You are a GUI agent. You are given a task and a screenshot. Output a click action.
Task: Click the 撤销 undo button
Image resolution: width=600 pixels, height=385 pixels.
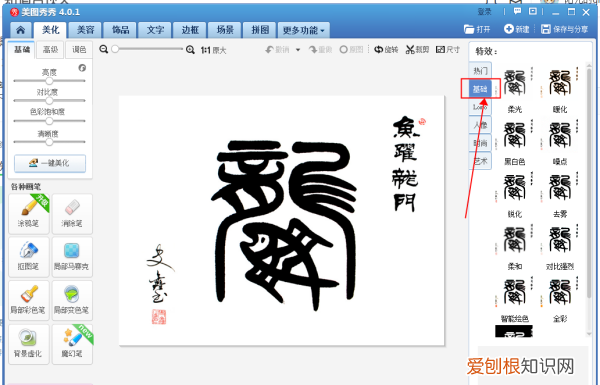point(277,50)
